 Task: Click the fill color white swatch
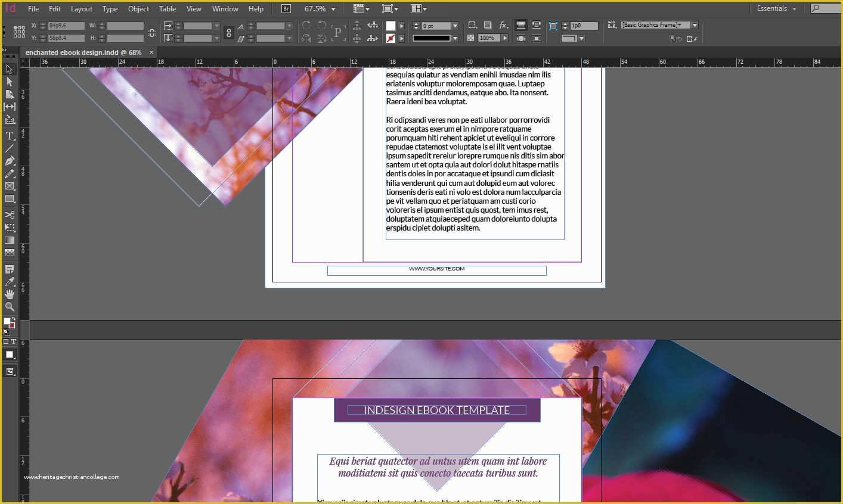(x=390, y=26)
